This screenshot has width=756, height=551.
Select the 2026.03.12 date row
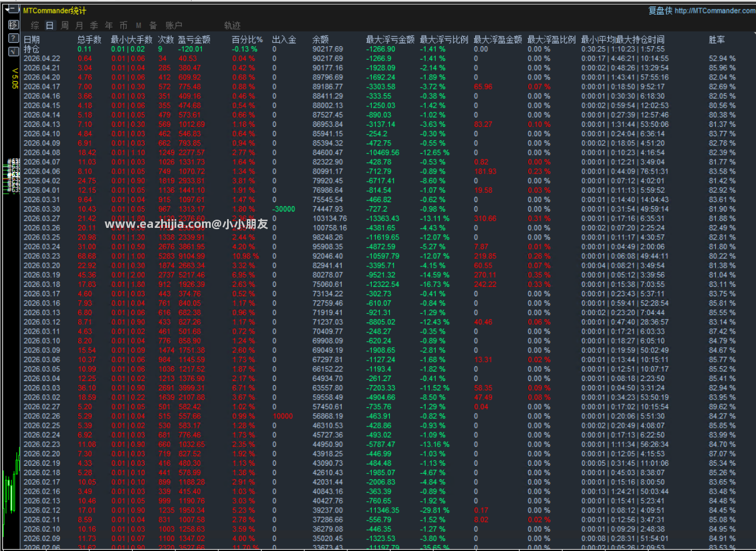pyautogui.click(x=41, y=322)
